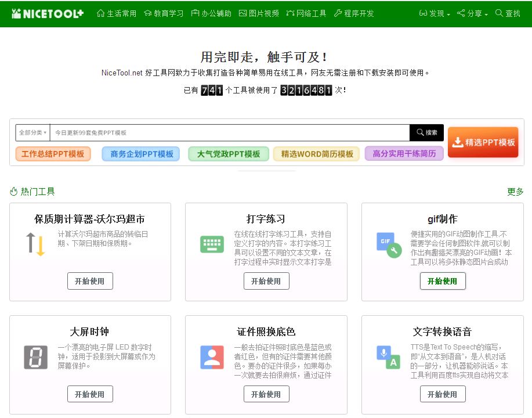
Task: Open the 全部分类 category dropdown
Action: 32,132
